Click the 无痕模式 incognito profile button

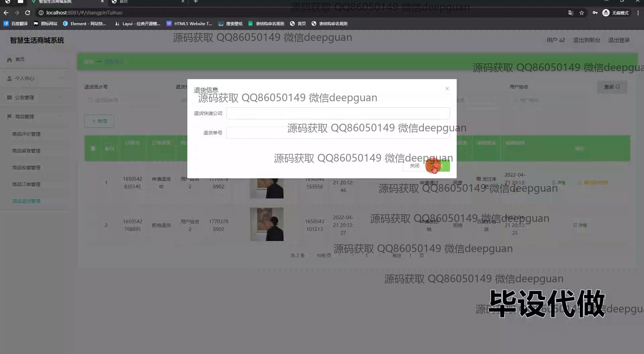coord(616,13)
